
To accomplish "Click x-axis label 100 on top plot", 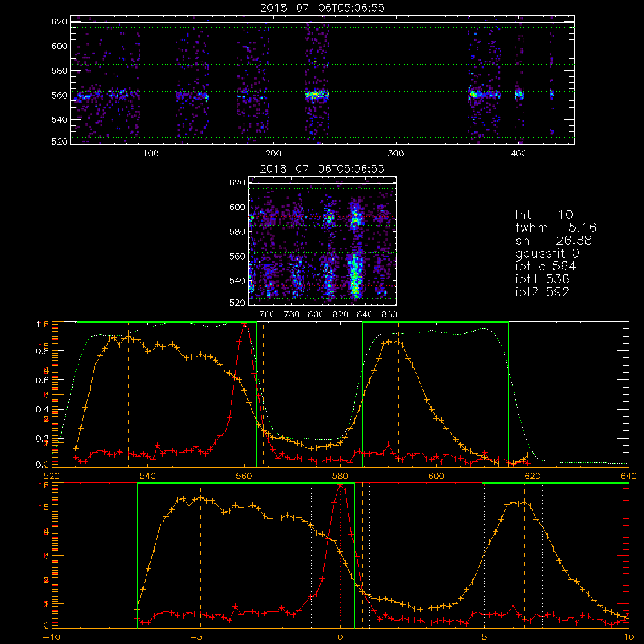I will click(x=151, y=154).
